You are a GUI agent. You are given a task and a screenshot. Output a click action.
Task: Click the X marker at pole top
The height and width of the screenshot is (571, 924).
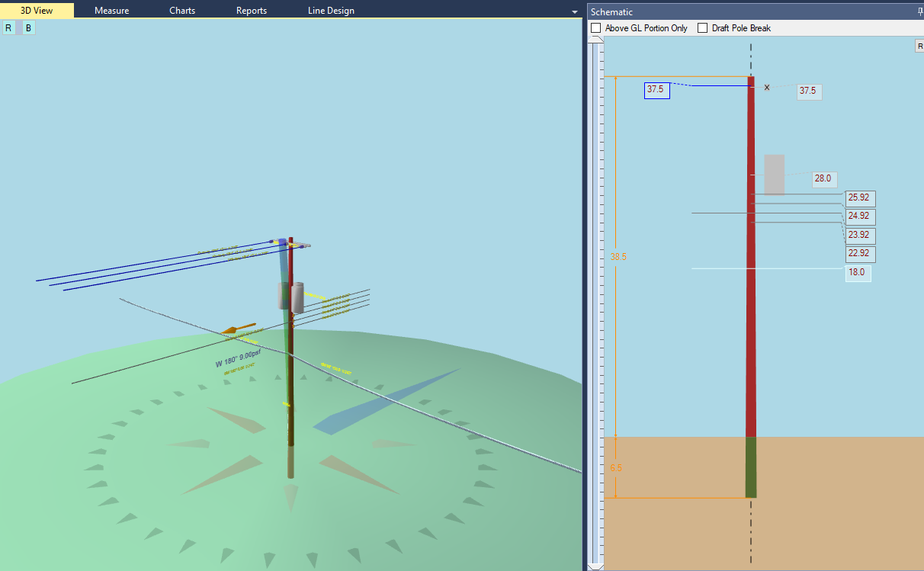coord(767,88)
